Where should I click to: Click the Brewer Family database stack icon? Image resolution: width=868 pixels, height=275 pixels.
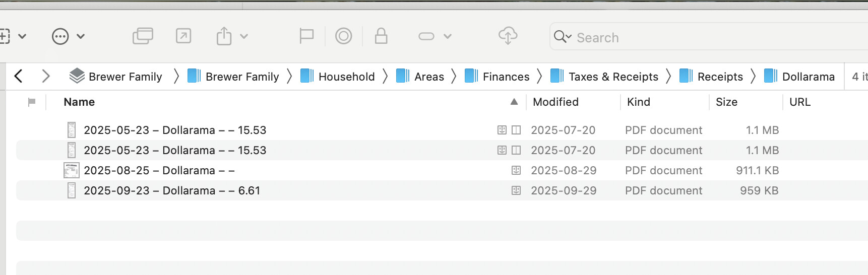point(77,76)
